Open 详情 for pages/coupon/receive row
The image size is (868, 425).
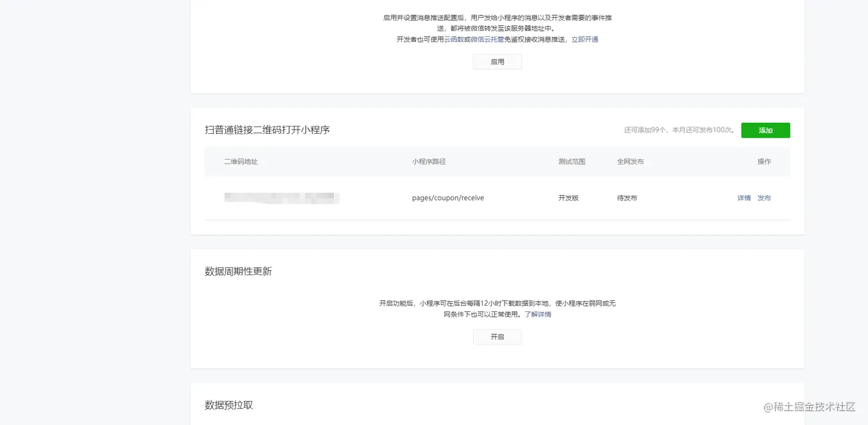(744, 198)
